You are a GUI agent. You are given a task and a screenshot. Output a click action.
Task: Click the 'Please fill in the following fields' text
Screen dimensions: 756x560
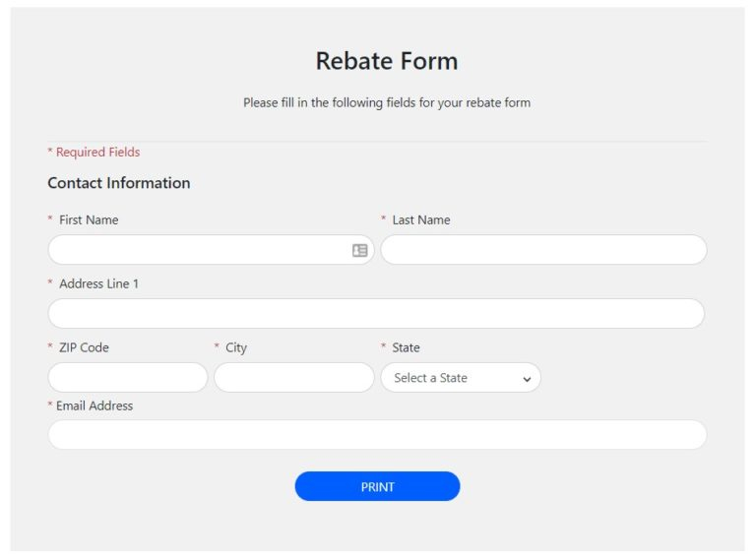point(387,102)
